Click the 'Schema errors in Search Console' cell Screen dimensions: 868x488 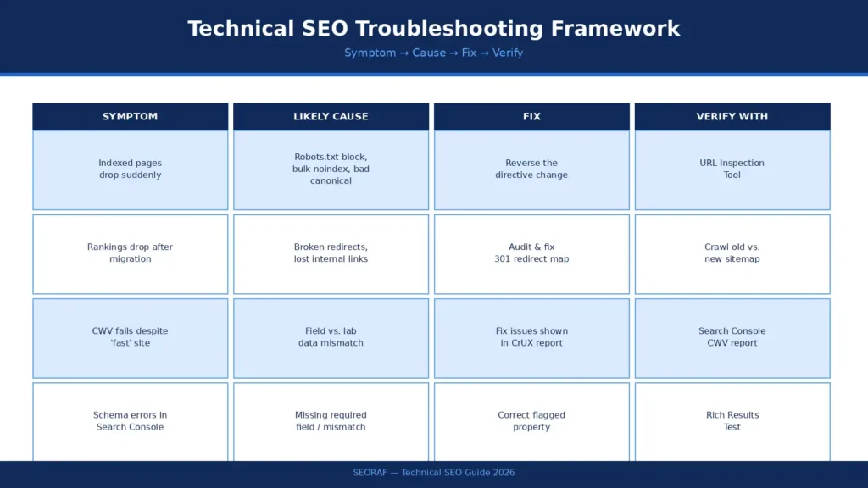[x=130, y=422]
